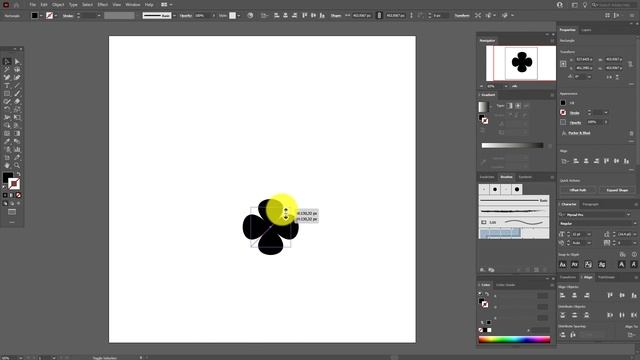Image resolution: width=640 pixels, height=360 pixels.
Task: Open the Object menu
Action: [x=58, y=4]
